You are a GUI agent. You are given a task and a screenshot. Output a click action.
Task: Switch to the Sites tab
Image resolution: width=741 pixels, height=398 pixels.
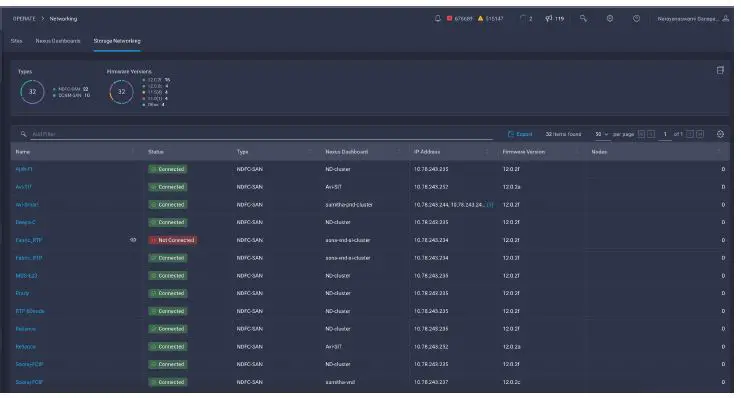(17, 41)
